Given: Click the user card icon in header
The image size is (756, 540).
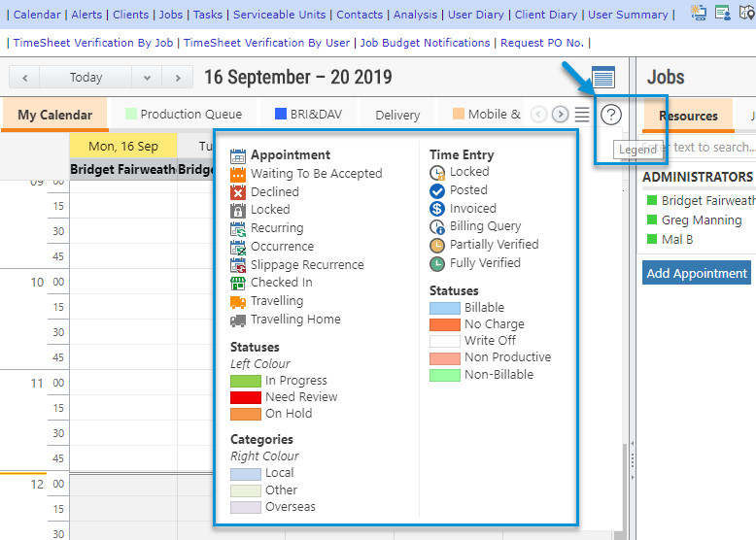Looking at the screenshot, I should tap(723, 13).
